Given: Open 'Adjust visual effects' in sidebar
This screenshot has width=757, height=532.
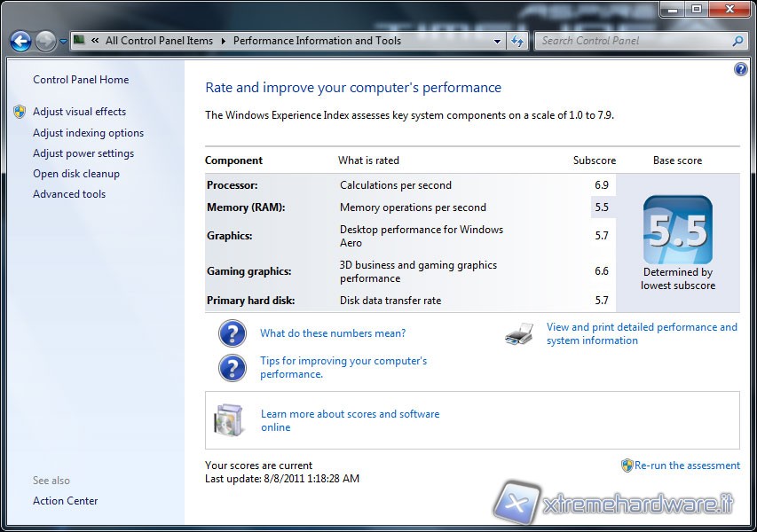Looking at the screenshot, I should click(79, 112).
